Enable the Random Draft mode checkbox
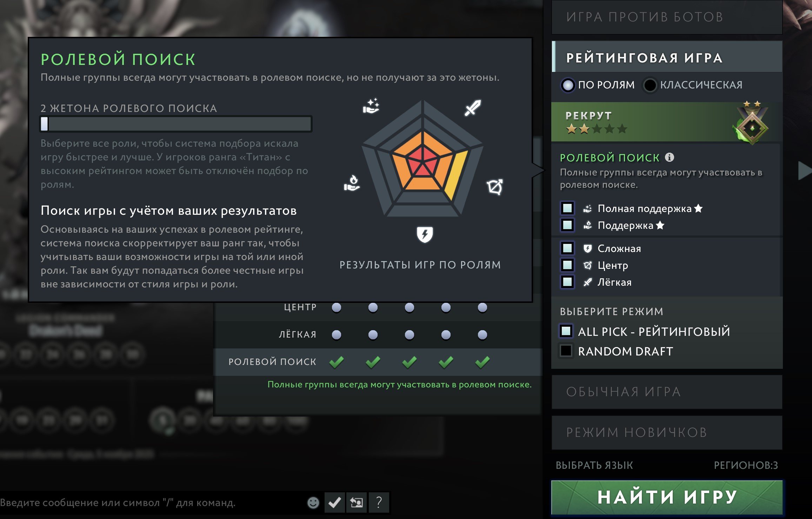 point(566,351)
